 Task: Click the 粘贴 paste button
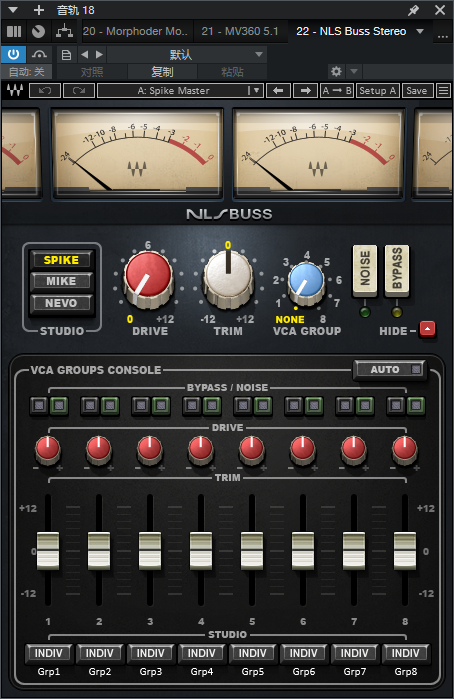232,72
